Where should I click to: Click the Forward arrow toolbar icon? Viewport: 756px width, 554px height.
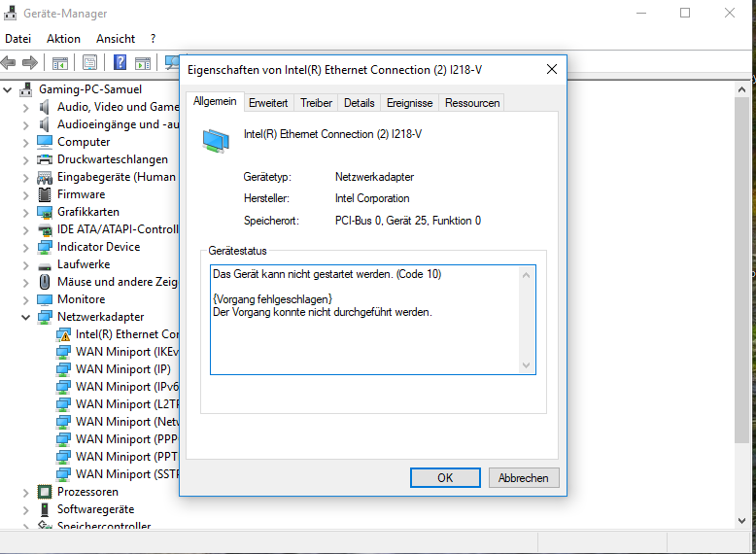[30, 62]
